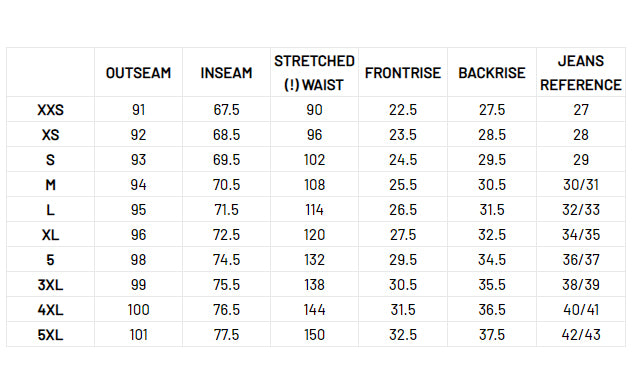Select the outseam value 100
Screen dimensions: 633x369
138,310
